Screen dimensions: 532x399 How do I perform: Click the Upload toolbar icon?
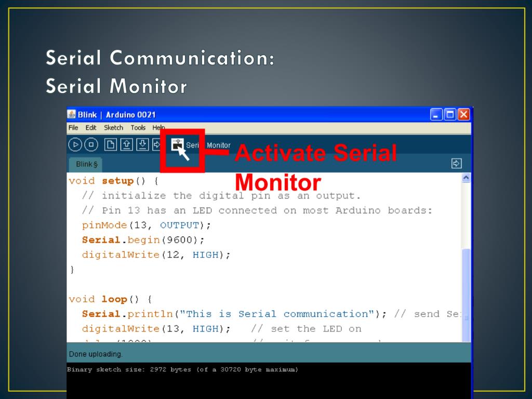[x=156, y=144]
